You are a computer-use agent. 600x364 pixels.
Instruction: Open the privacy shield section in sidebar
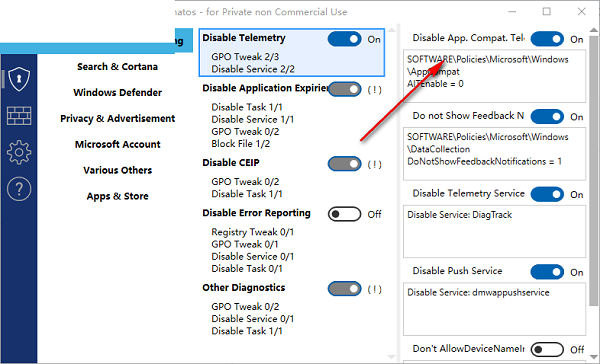click(19, 79)
